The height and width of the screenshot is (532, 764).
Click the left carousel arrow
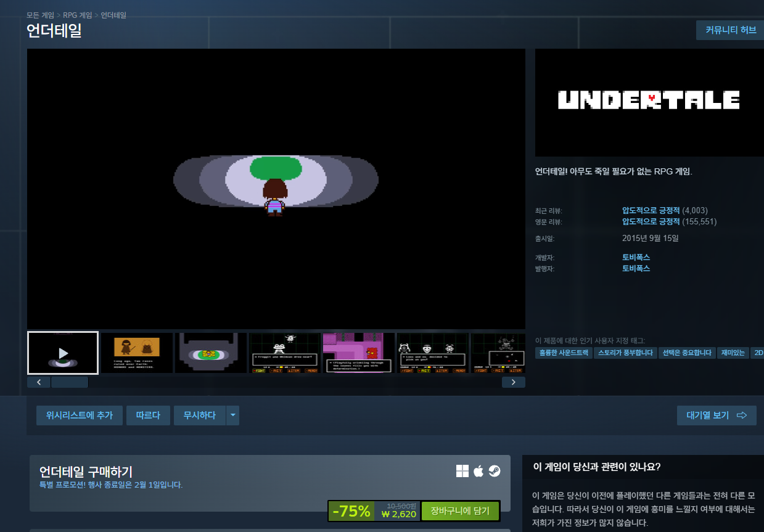click(x=38, y=382)
